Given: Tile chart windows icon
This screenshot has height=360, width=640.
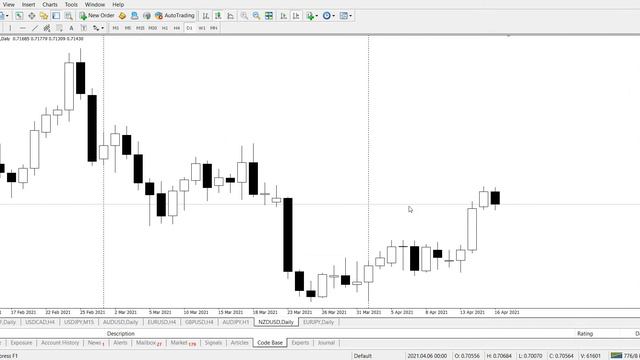Looking at the screenshot, I should (269, 16).
